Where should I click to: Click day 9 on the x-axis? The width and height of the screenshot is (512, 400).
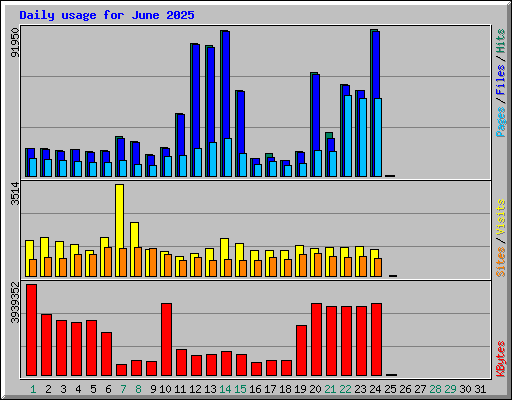point(154,389)
